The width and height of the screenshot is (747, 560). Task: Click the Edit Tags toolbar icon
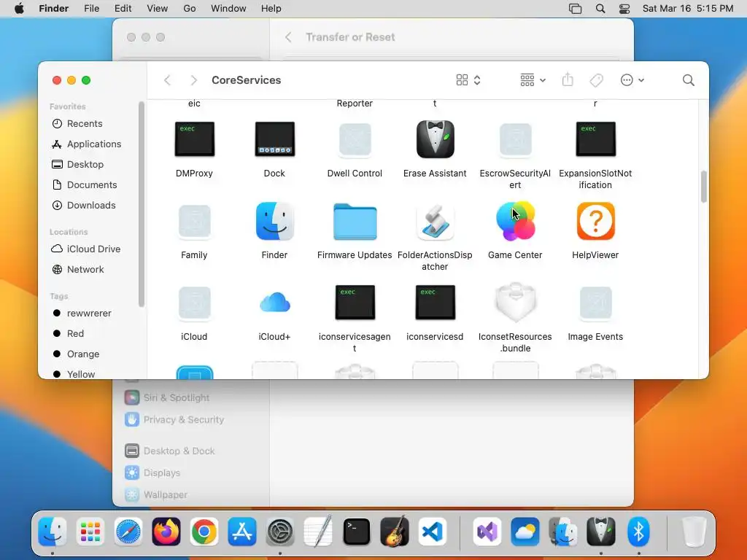596,80
